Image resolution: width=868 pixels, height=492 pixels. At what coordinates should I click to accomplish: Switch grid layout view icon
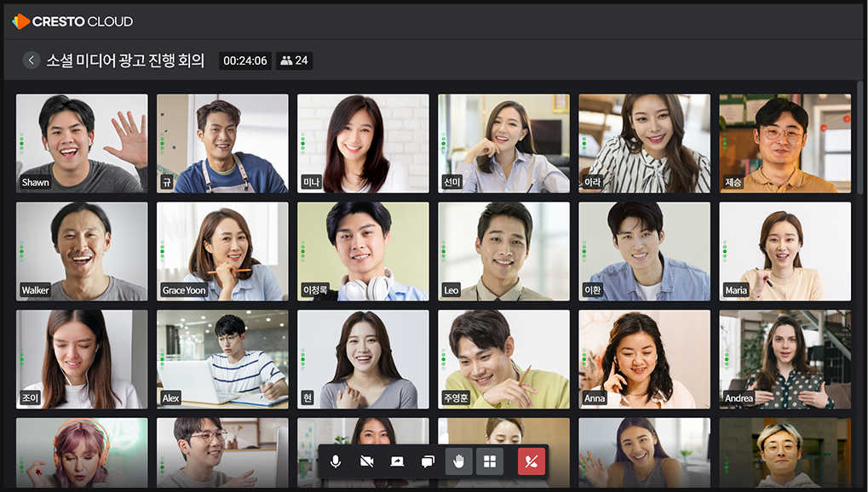(490, 461)
